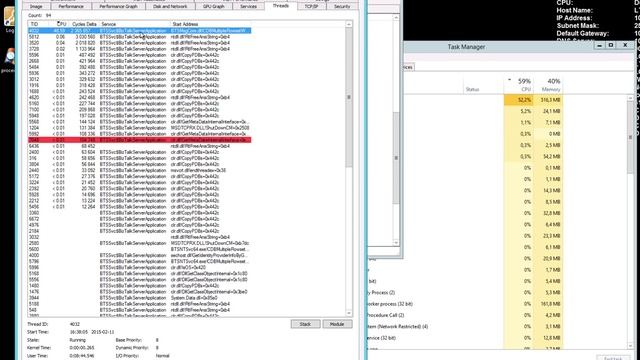640x360 pixels.
Task: Click thread list scrollbar up arrow
Action: (349, 24)
